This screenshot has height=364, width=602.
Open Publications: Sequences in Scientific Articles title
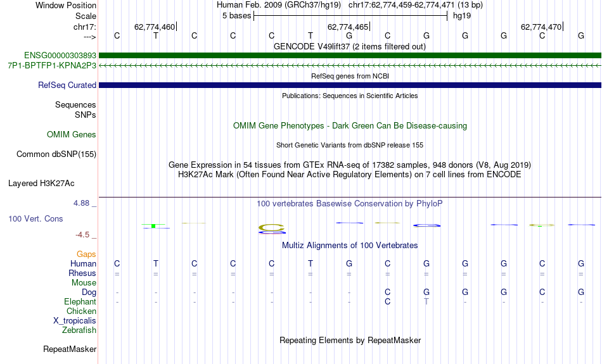[x=350, y=96]
